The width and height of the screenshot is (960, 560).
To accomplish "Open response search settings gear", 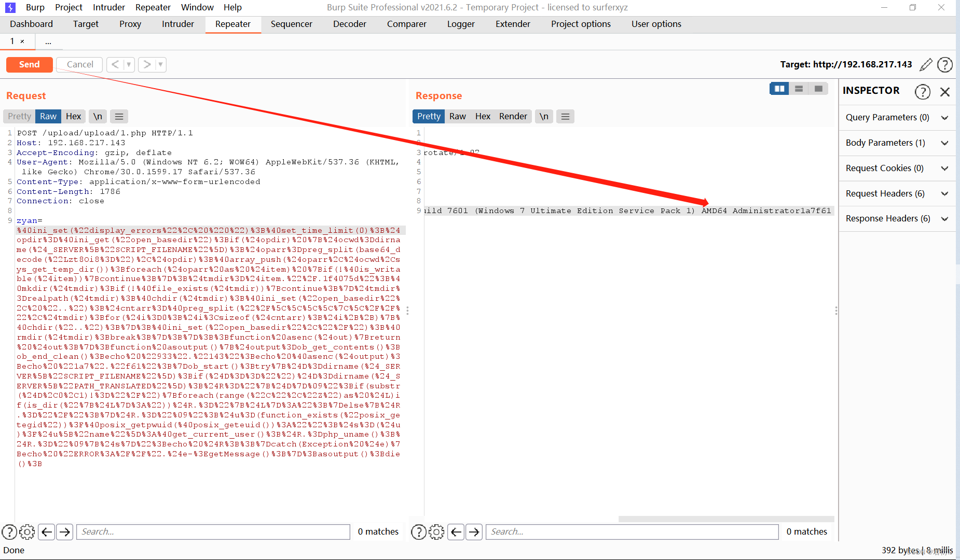I will coord(436,531).
